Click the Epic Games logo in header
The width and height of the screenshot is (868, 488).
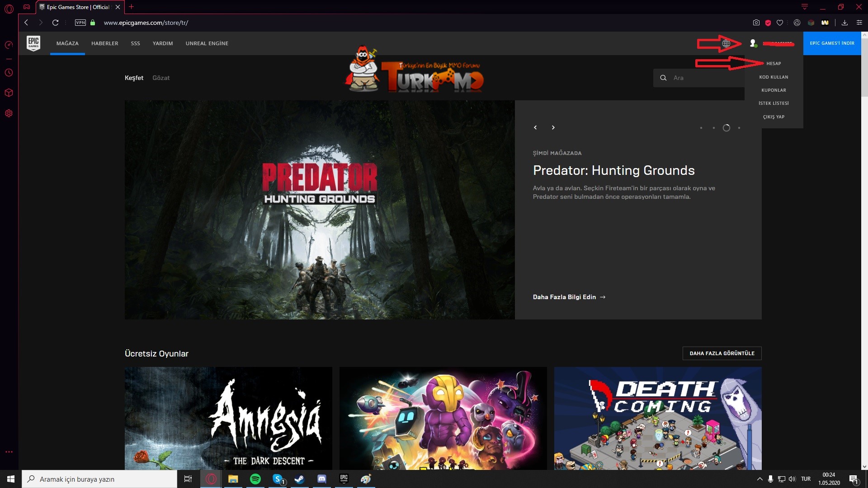click(33, 43)
